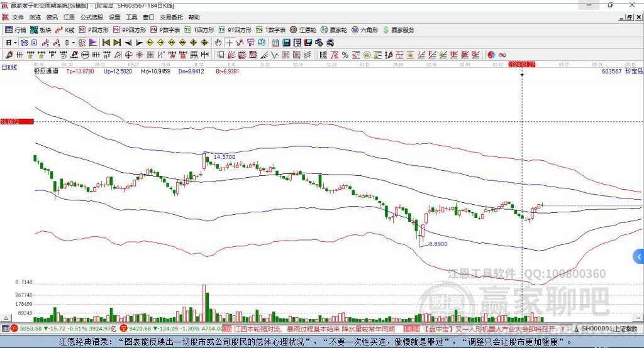
Task: Open the 赢家轮 wheel tool
Action: point(334,30)
